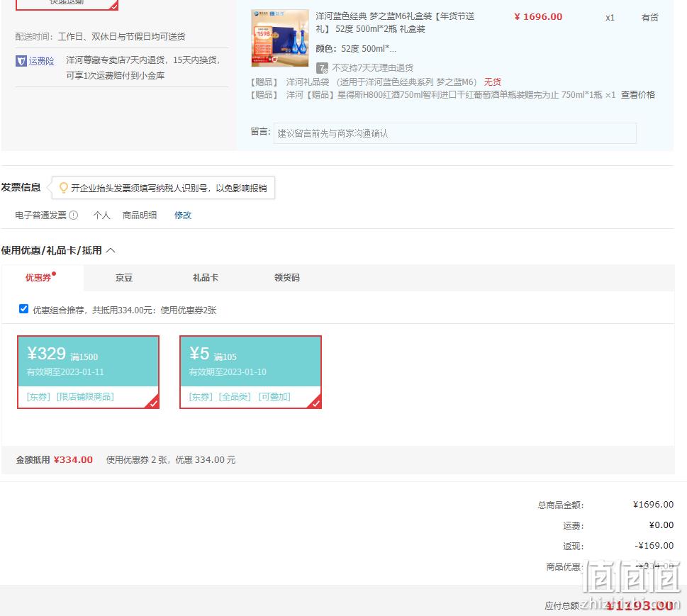
Task: Uncheck the 优惠组合推荐 checkbox
Action: click(x=23, y=309)
